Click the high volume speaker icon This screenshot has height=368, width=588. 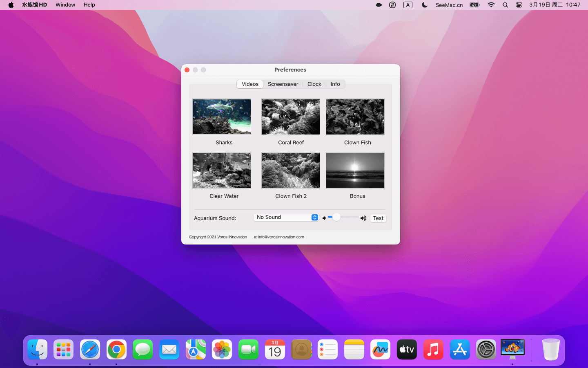363,218
